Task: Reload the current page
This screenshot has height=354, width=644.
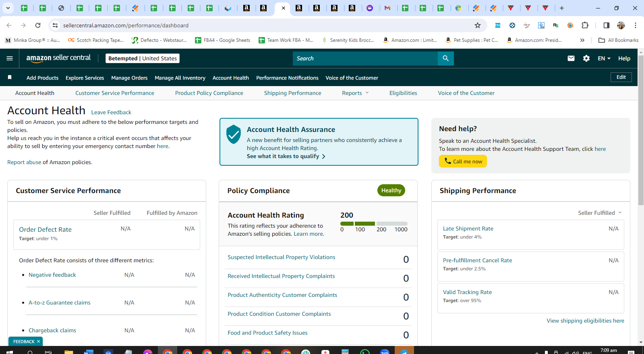Action: (38, 25)
